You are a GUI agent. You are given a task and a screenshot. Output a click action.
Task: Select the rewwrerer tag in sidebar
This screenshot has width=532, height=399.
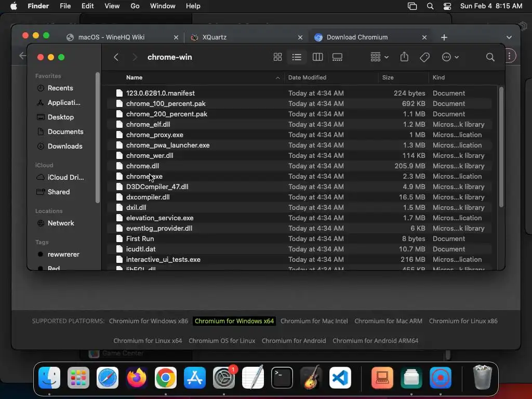[x=63, y=255]
